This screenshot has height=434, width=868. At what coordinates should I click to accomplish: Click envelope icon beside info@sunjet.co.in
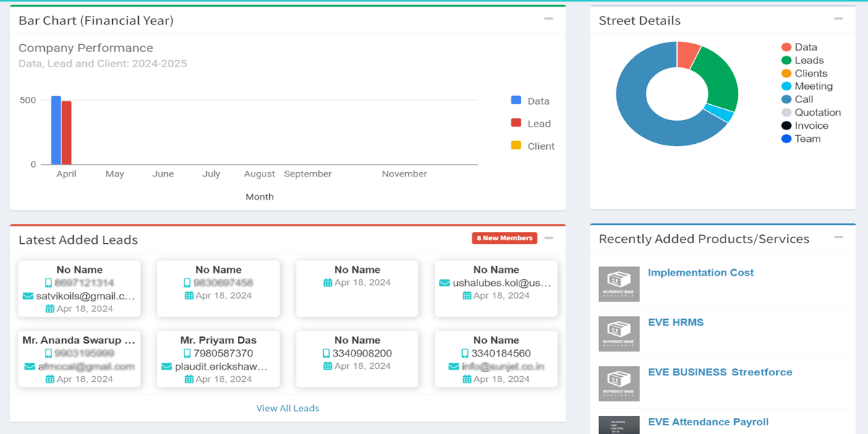pos(454,367)
